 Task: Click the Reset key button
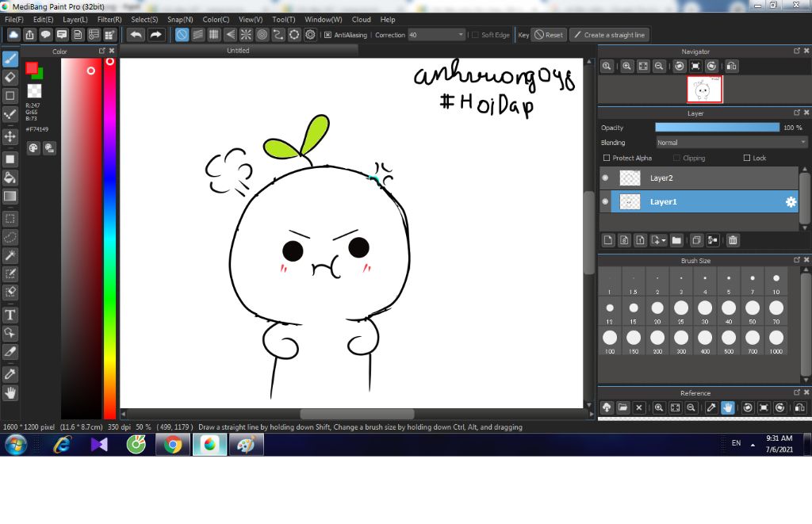(x=549, y=35)
